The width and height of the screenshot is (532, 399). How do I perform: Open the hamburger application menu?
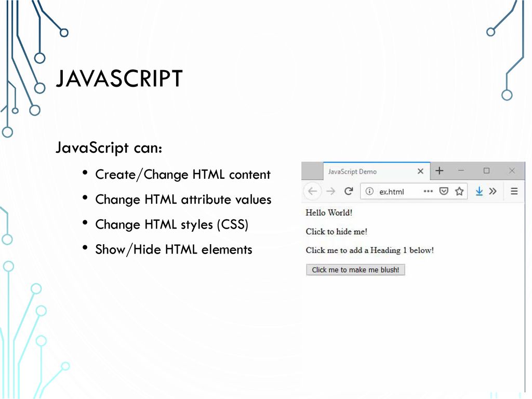(514, 191)
